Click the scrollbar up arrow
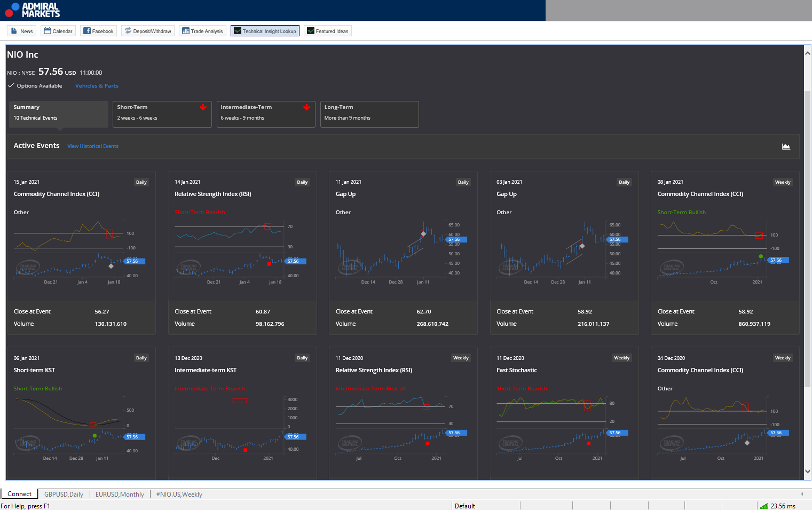The height and width of the screenshot is (510, 812). (807, 53)
